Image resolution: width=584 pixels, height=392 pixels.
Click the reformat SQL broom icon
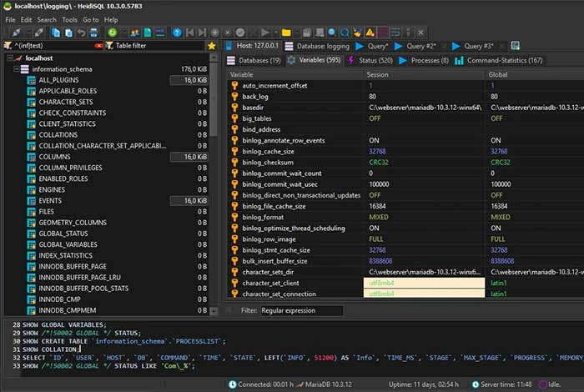coord(357,33)
